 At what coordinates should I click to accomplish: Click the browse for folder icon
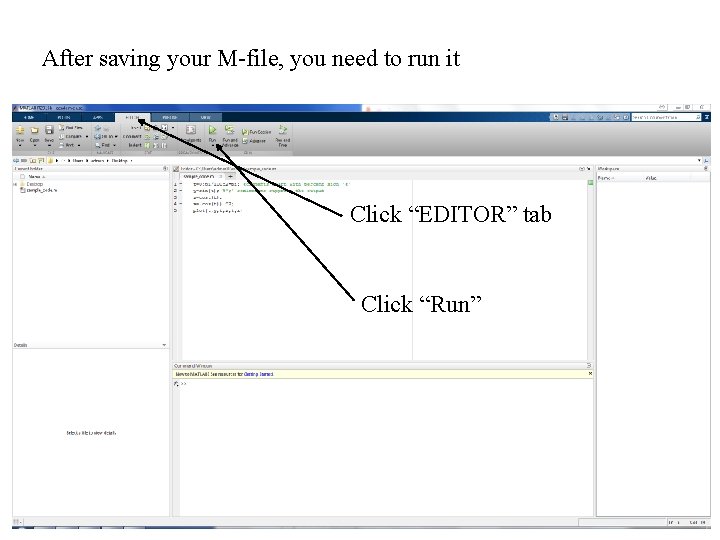41,161
